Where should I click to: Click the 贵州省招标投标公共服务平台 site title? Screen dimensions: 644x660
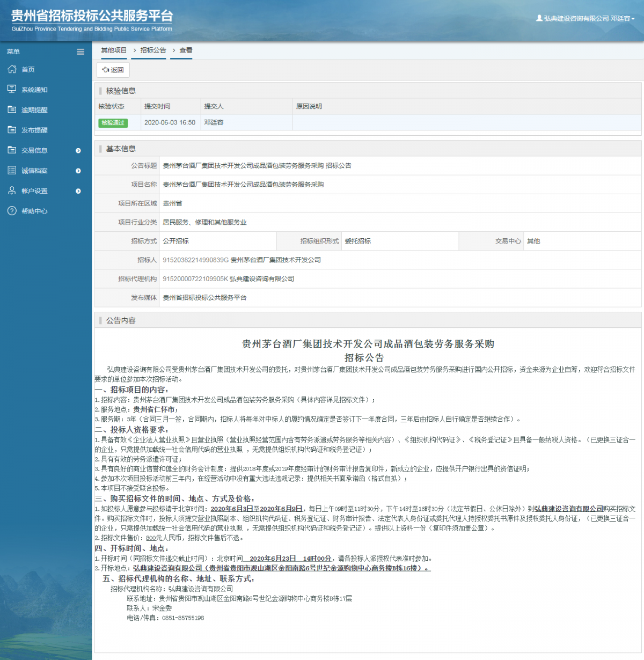[x=92, y=16]
